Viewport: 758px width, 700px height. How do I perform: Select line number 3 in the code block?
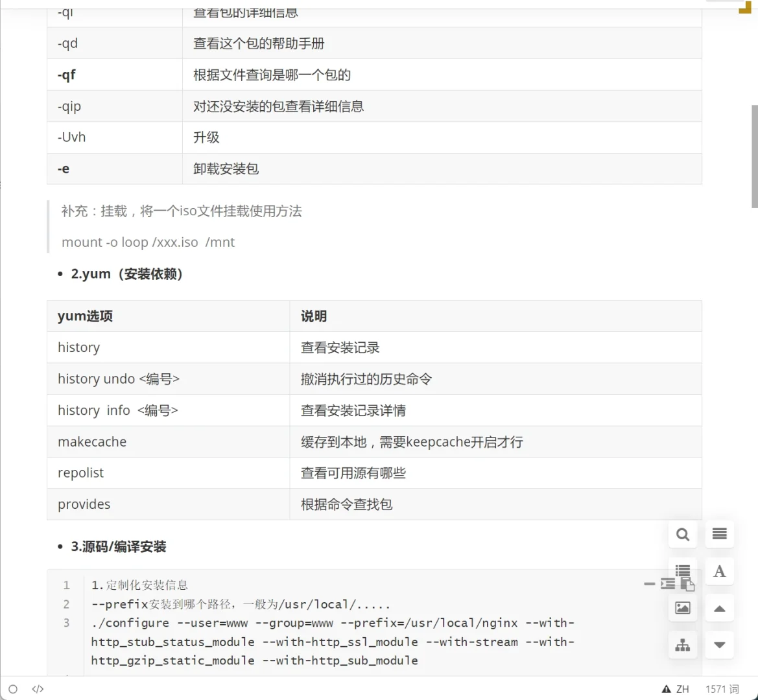pyautogui.click(x=66, y=623)
